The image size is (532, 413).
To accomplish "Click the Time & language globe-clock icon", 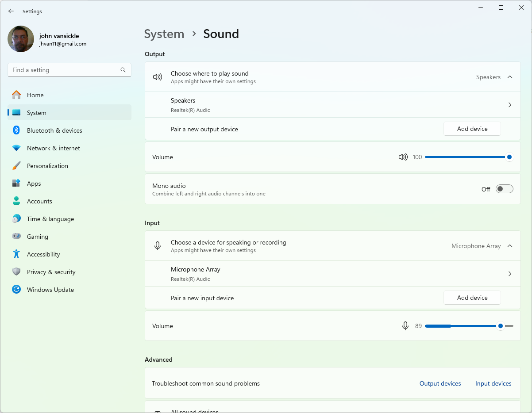I will [x=16, y=218].
